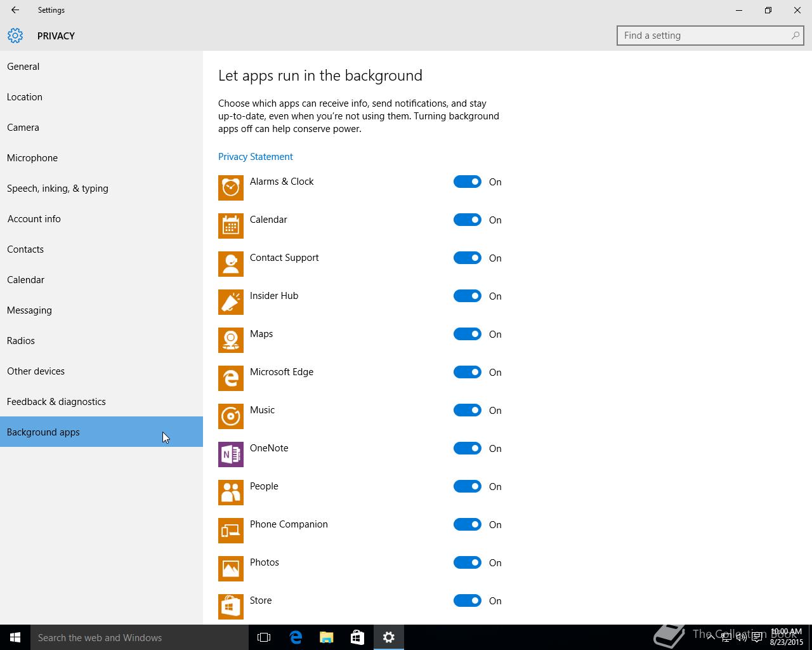The width and height of the screenshot is (812, 650).
Task: Open the Privacy Statement link
Action: [256, 157]
